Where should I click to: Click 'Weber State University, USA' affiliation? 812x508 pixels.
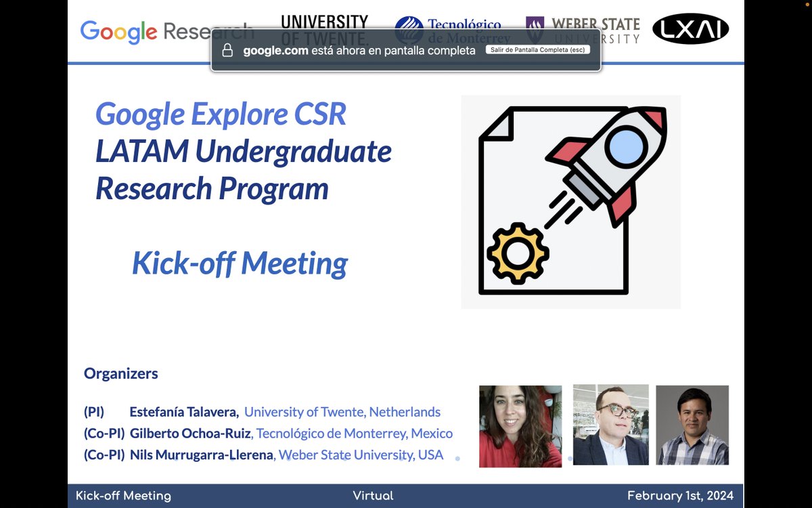[x=361, y=455]
